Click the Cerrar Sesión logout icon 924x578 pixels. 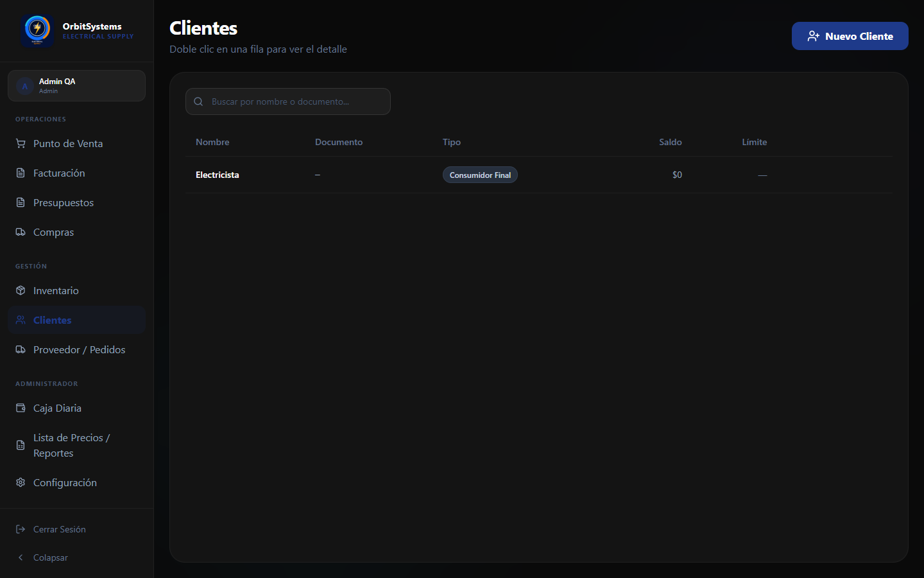pos(21,529)
